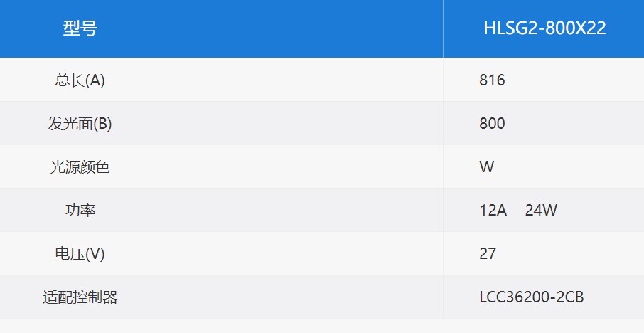Click the 总长(A) row label
The image size is (644, 333).
click(80, 80)
